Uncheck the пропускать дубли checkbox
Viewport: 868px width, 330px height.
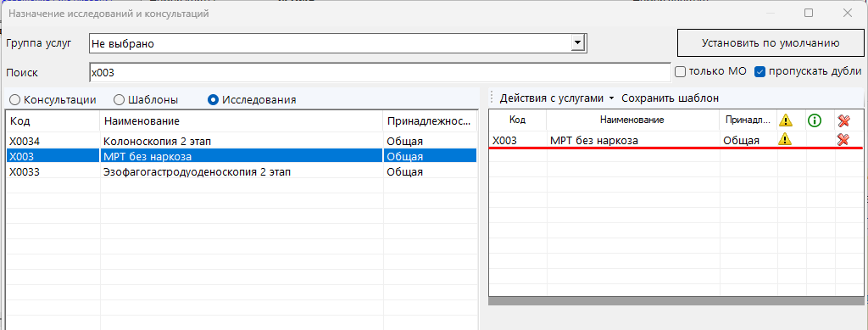[x=759, y=71]
